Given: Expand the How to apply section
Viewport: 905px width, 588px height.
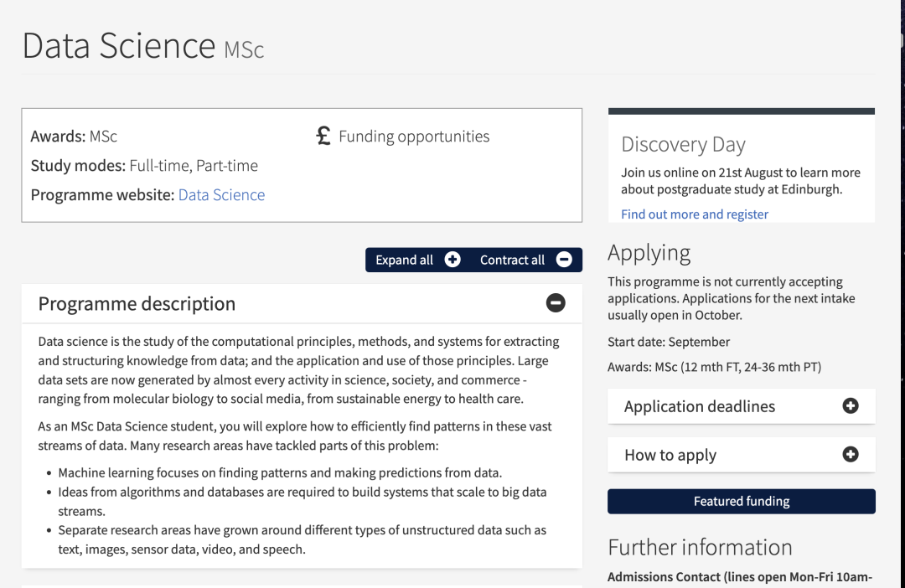Looking at the screenshot, I should (x=851, y=454).
